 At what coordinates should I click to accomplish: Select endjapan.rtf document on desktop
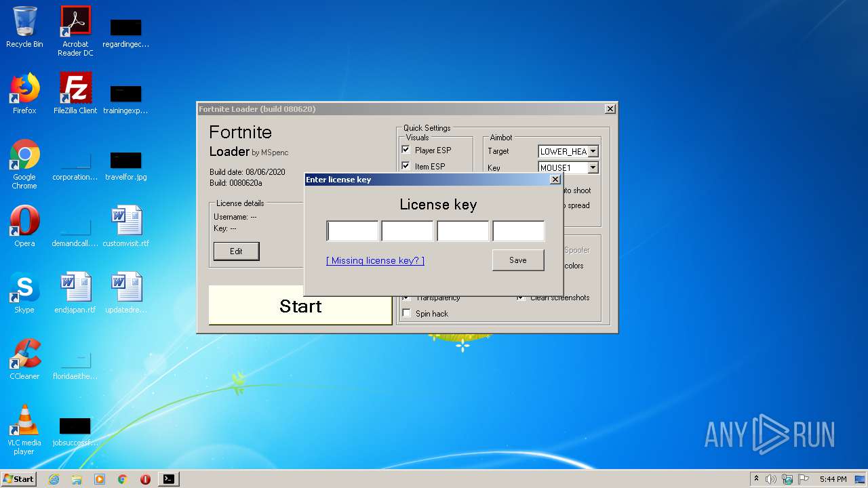[x=75, y=293]
